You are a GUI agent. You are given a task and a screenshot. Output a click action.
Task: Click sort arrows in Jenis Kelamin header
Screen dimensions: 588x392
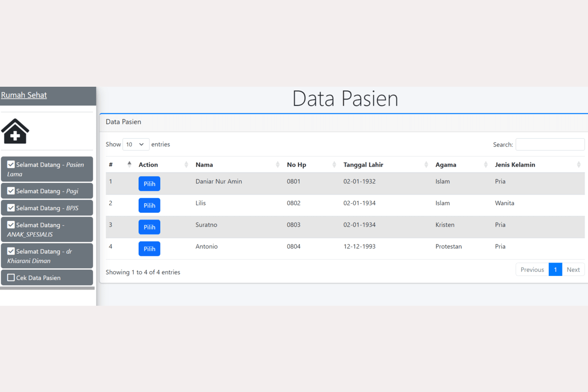[579, 165]
